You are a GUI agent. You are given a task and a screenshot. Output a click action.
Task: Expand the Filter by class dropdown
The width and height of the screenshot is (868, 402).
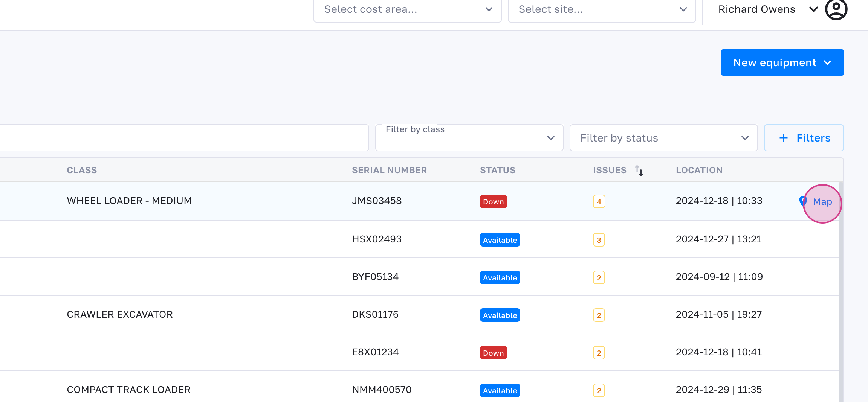point(469,138)
